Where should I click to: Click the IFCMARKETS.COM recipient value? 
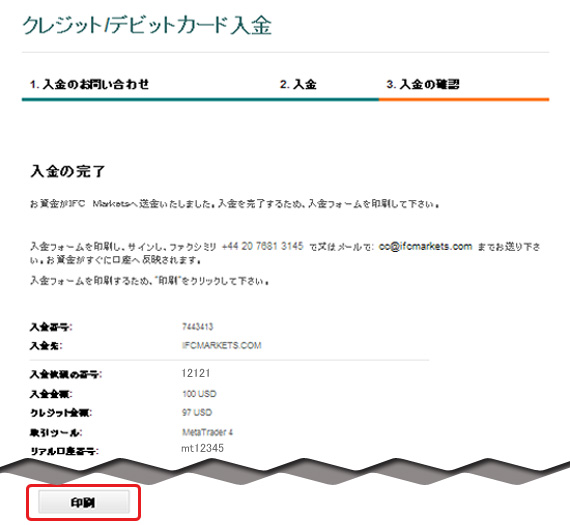pos(221,345)
